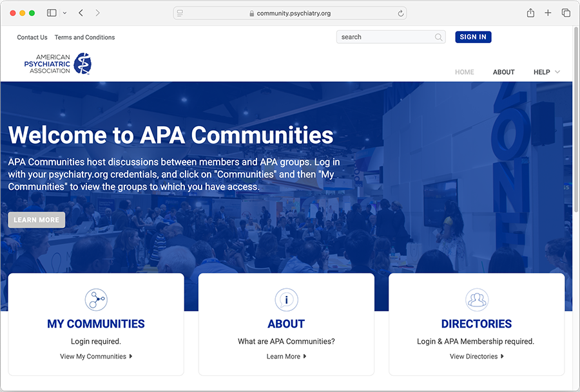Click the Safari sidebar toggle icon
This screenshot has width=580, height=392.
tap(52, 13)
